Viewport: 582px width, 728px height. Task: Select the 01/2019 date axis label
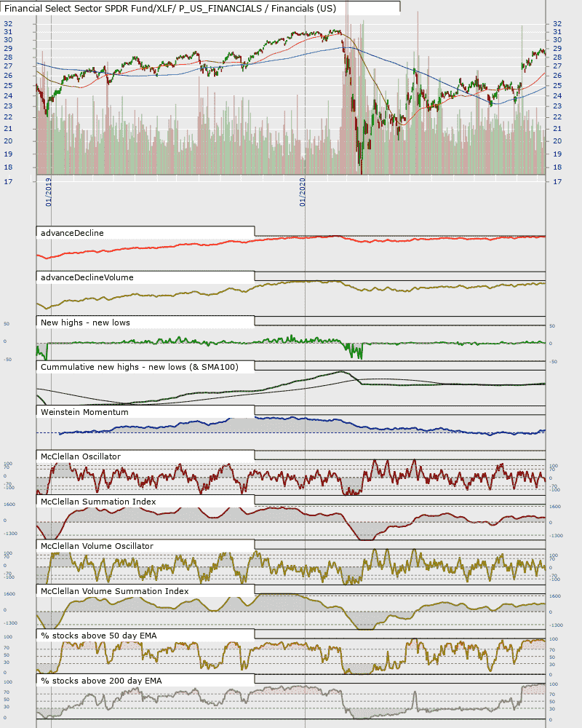click(x=48, y=191)
